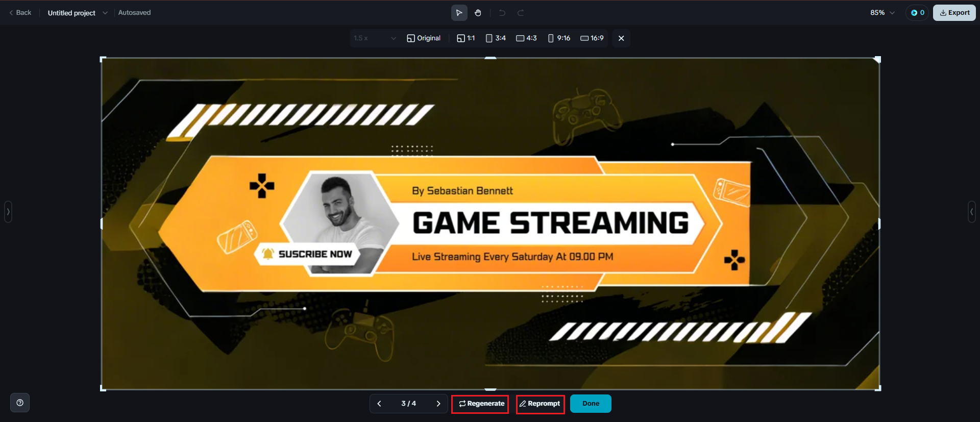
Task: Open the 85% zoom level dropdown
Action: click(883, 13)
